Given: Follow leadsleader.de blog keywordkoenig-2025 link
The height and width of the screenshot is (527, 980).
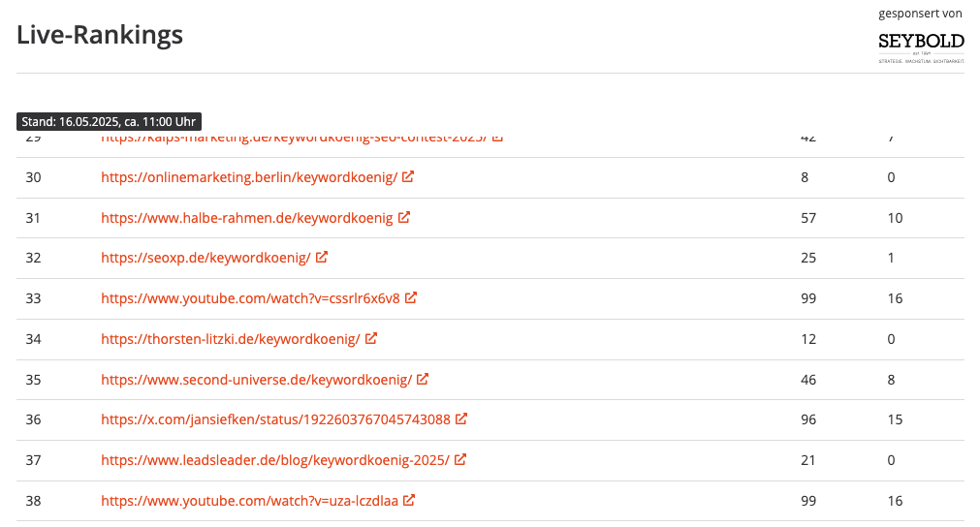Looking at the screenshot, I should [x=275, y=460].
